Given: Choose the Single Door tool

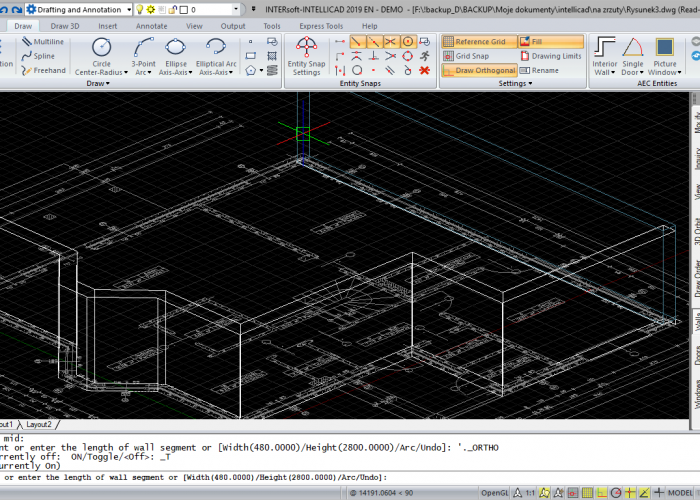Looking at the screenshot, I should 633,56.
